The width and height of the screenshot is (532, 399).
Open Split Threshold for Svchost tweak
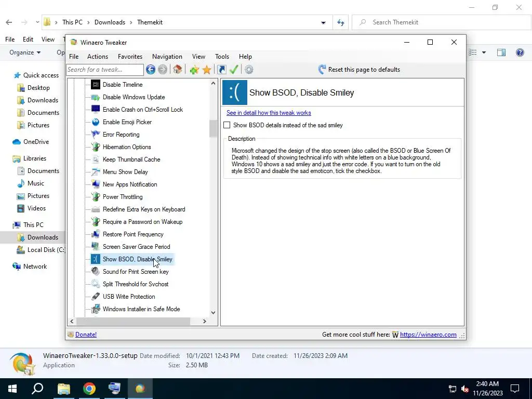[136, 284]
